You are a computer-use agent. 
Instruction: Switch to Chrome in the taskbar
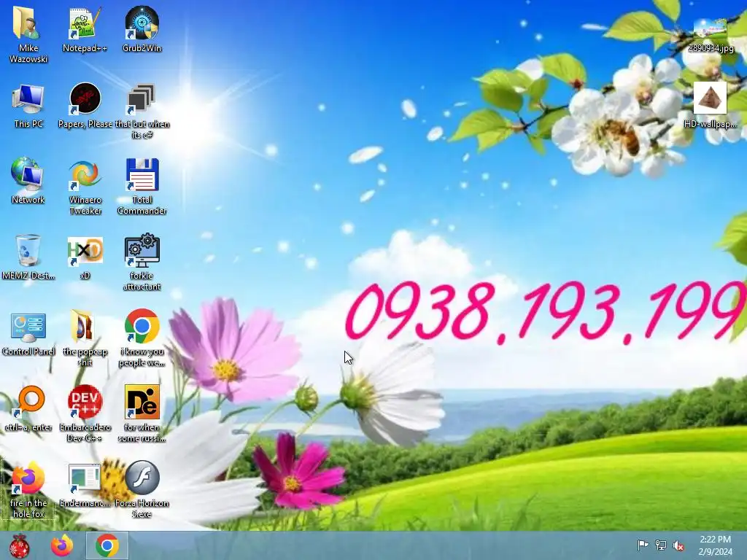(x=107, y=545)
